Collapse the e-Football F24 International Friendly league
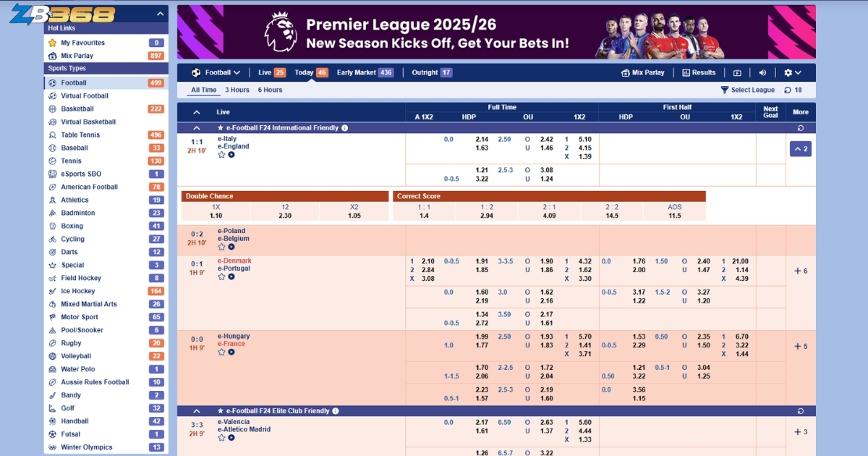Image resolution: width=868 pixels, height=456 pixels. (x=197, y=128)
